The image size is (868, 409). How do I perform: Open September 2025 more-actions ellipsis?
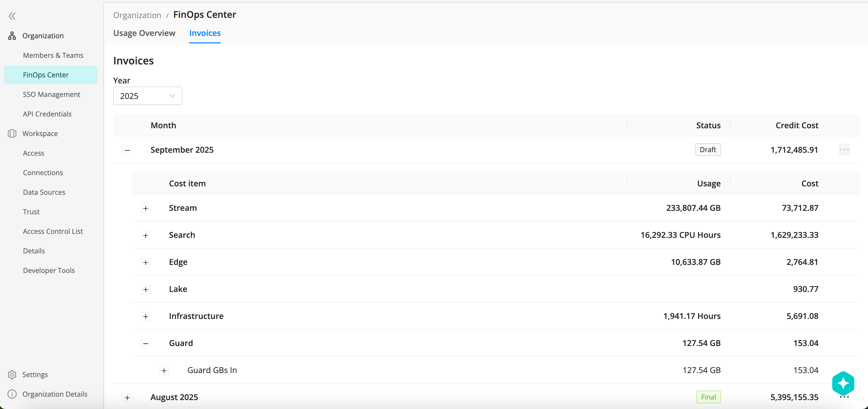tap(844, 150)
